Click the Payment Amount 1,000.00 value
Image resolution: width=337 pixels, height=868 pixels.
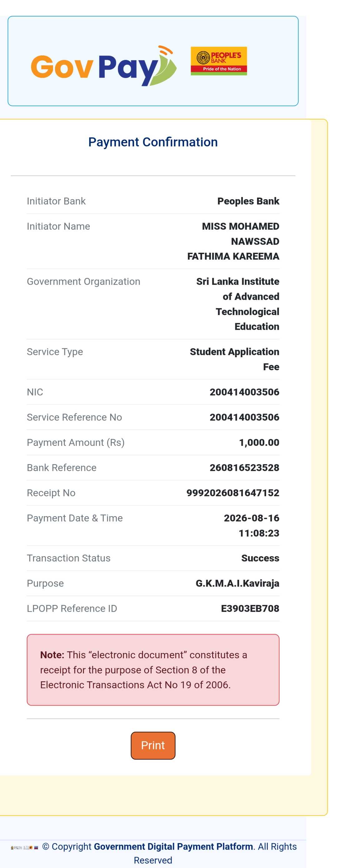point(259,443)
